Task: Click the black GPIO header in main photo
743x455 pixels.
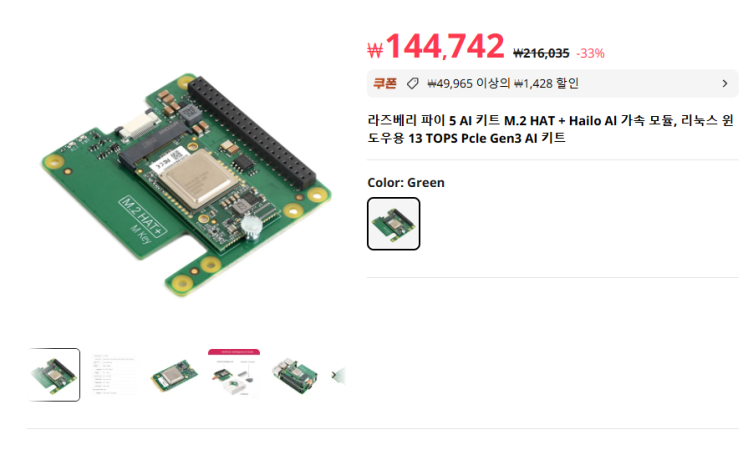Action: (x=252, y=132)
